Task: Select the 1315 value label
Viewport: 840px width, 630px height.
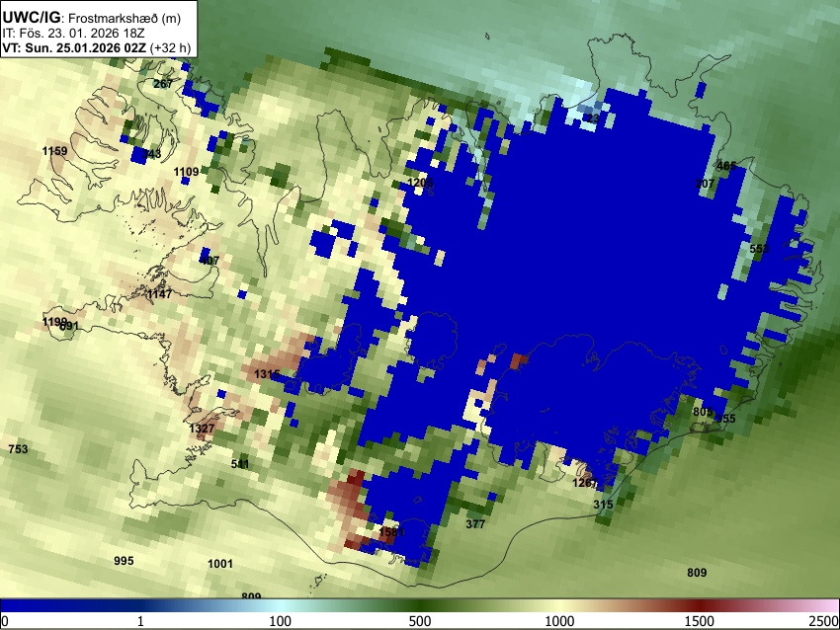Action: coord(267,374)
